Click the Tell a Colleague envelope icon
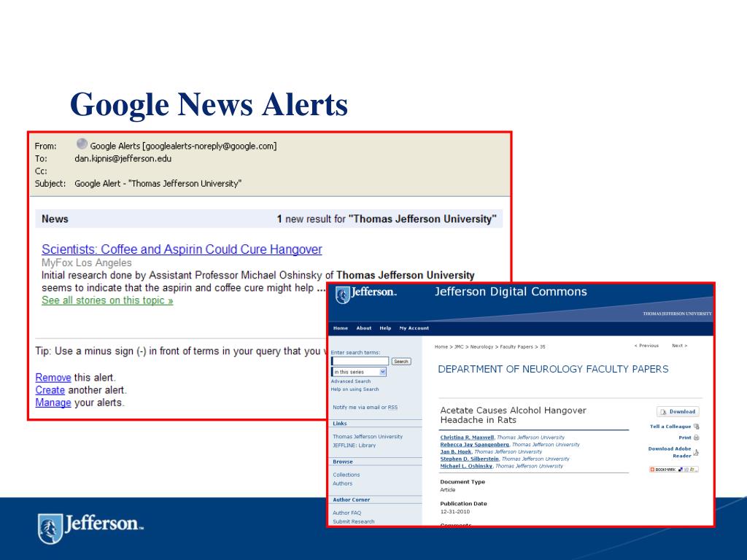Screen dimensions: 747x560 click(697, 427)
